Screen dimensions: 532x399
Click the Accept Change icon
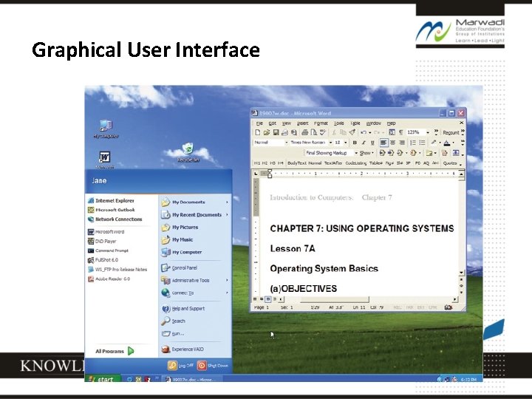[399, 153]
